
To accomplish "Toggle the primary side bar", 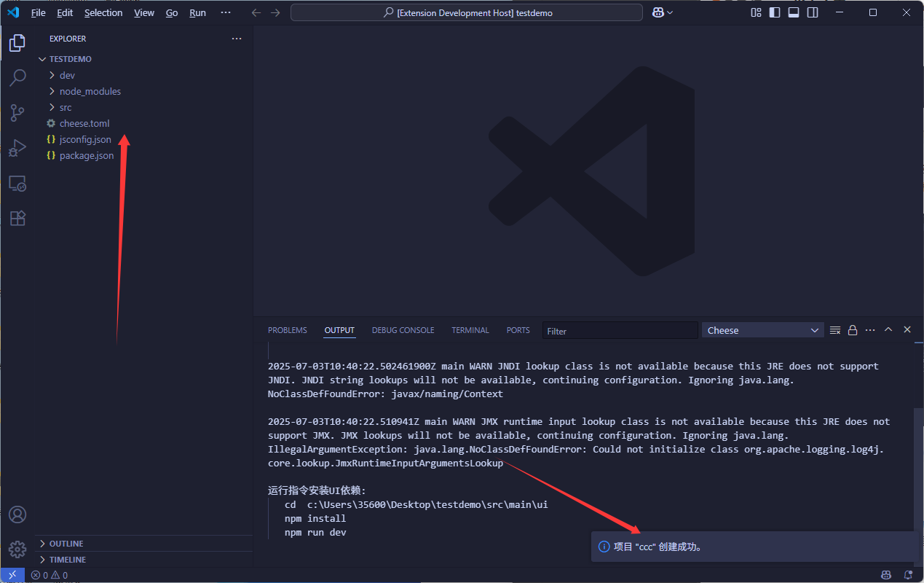I will click(775, 12).
